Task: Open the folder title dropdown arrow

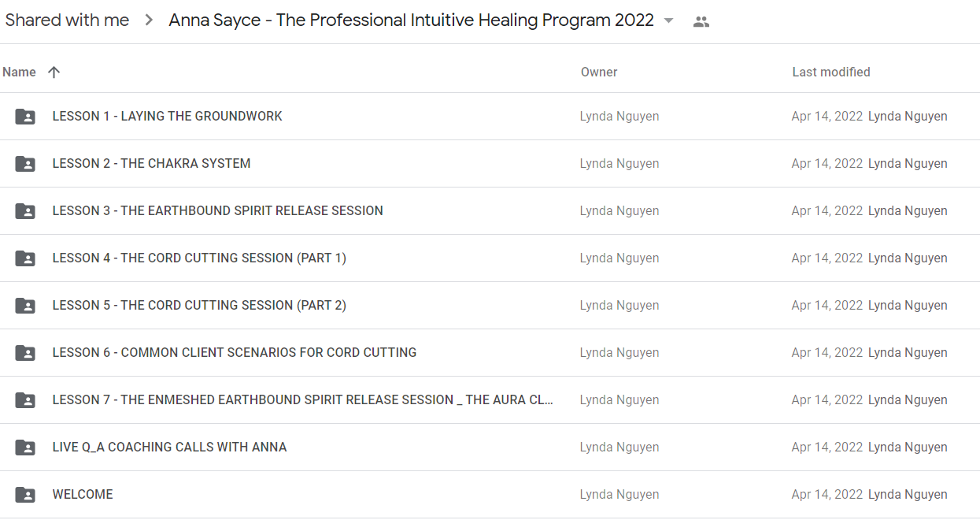Action: (669, 21)
